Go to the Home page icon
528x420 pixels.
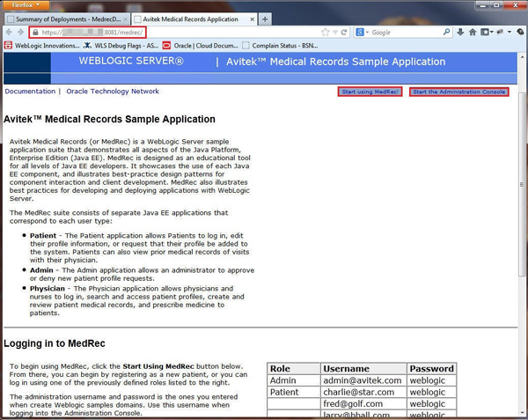point(473,32)
